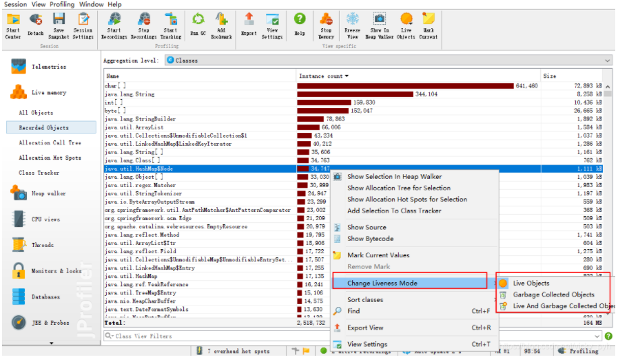Open the Aggregation level Classes dropdown
The image size is (618, 364).
389,60
